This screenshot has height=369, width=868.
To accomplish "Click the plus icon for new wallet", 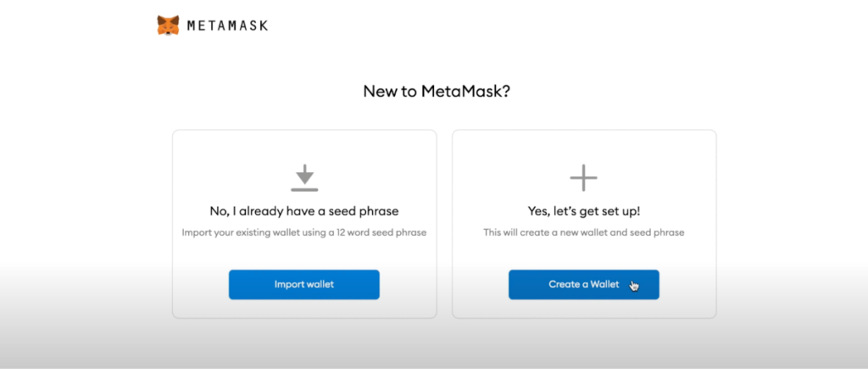I will [583, 178].
